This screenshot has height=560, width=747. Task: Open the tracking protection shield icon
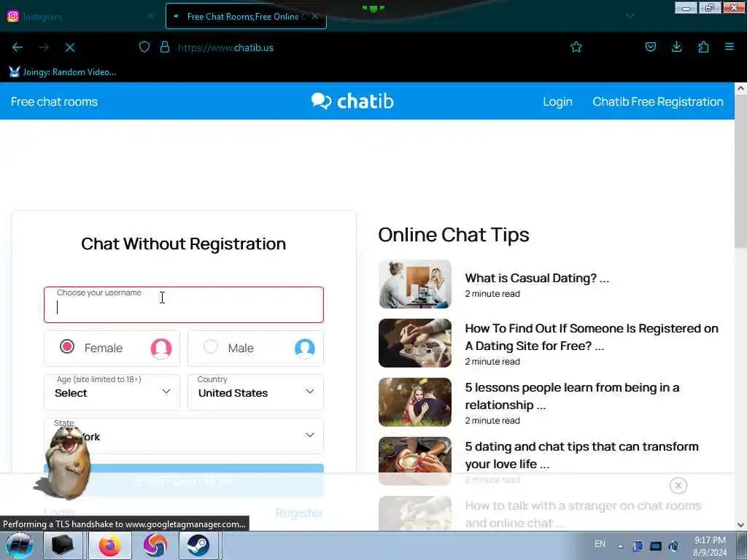pyautogui.click(x=144, y=47)
